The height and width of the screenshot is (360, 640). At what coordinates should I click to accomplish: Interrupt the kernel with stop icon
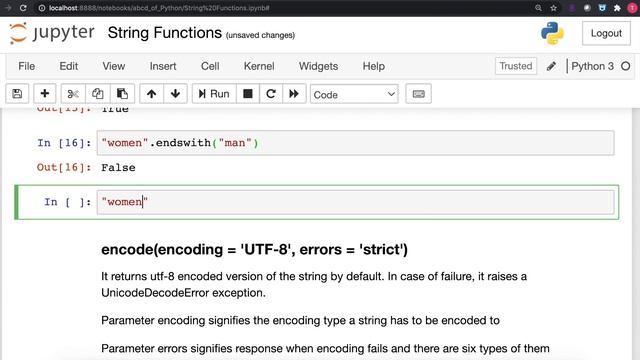click(247, 94)
